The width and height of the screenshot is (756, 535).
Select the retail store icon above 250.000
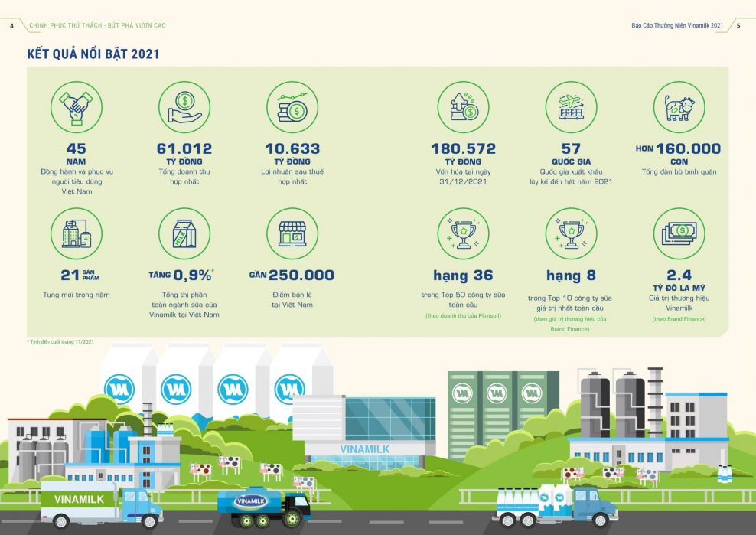pos(292,233)
